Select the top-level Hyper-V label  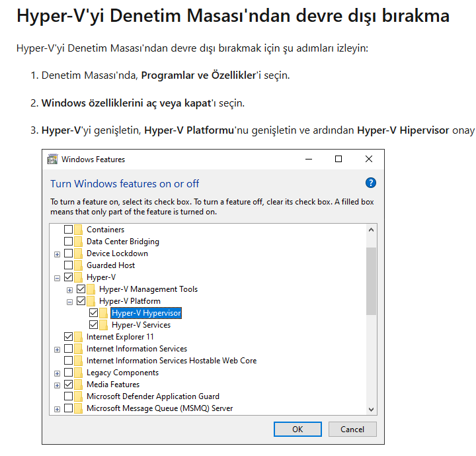tap(101, 277)
